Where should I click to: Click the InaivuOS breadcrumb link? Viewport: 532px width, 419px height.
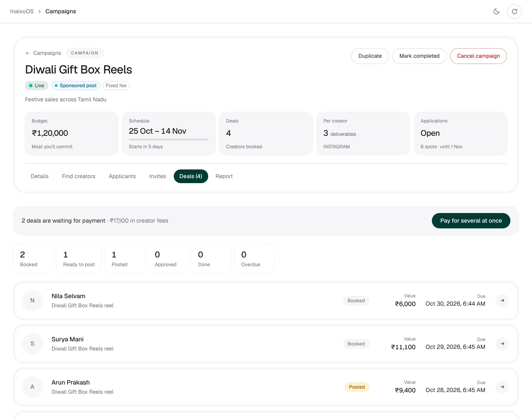pyautogui.click(x=22, y=11)
